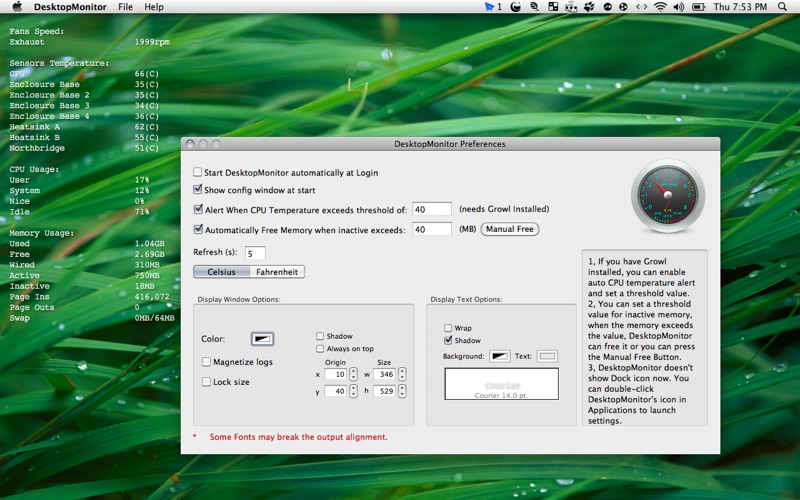Click the Size w value field
Screen dimensions: 800x500
[x=385, y=374]
